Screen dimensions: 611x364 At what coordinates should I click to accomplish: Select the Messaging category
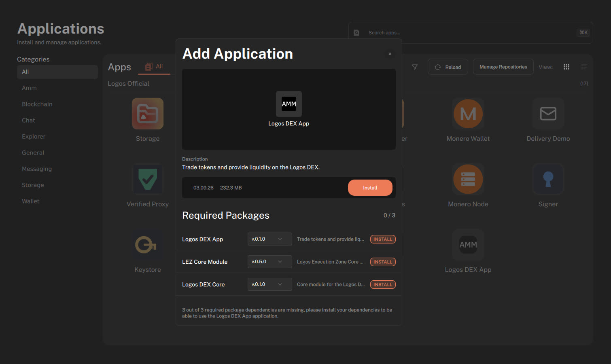click(57, 169)
